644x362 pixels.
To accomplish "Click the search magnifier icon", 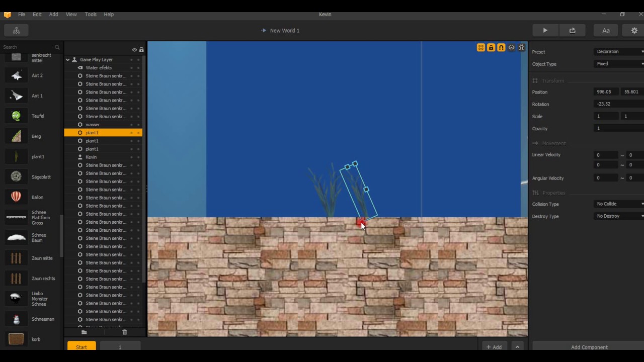I will coord(57,47).
